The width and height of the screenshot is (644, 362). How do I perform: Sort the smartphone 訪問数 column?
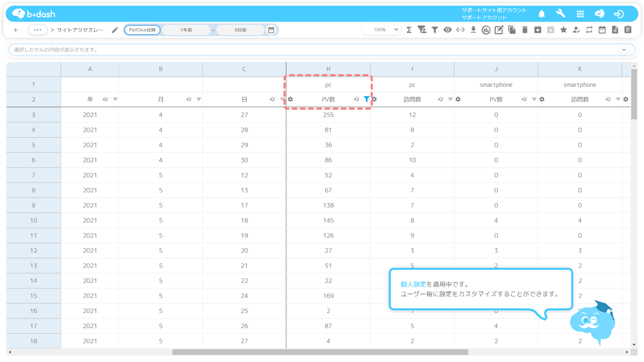pos(608,99)
